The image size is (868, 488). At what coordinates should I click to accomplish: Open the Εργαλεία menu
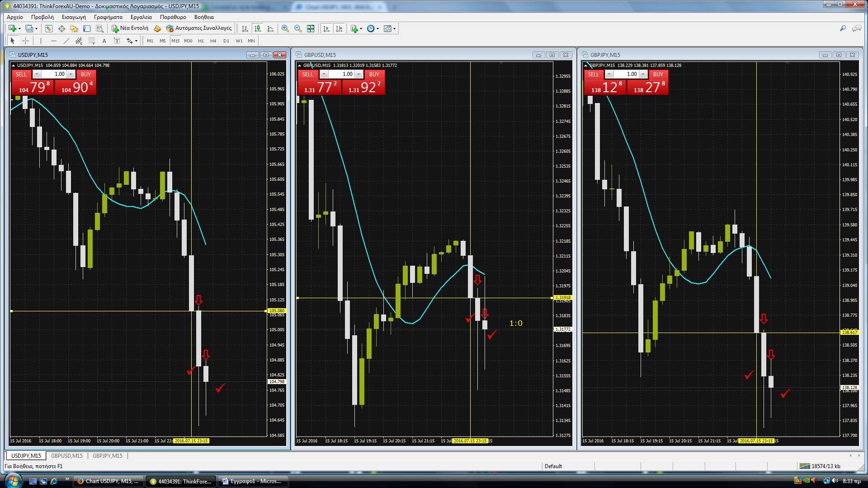pyautogui.click(x=141, y=17)
